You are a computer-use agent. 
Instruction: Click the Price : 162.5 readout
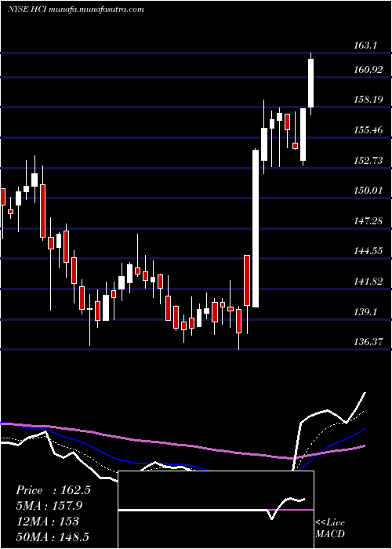pyautogui.click(x=53, y=490)
